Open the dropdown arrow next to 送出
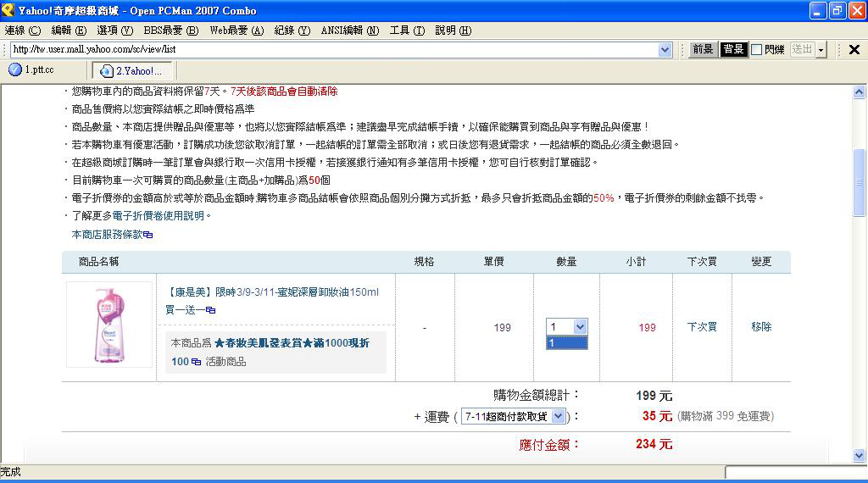 (821, 50)
